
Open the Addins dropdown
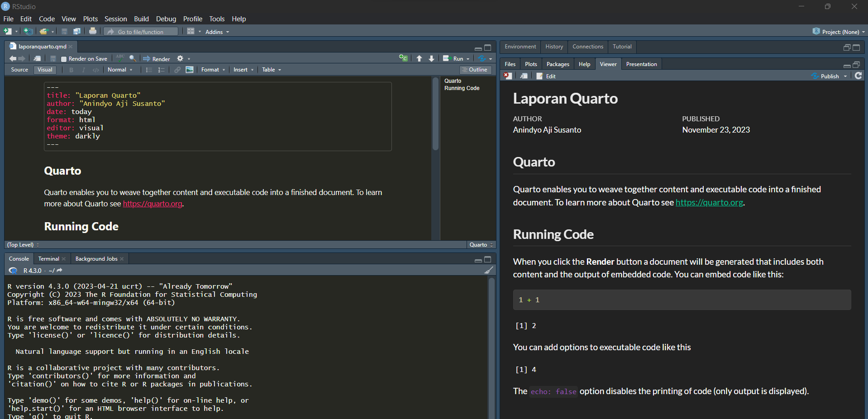click(x=217, y=32)
